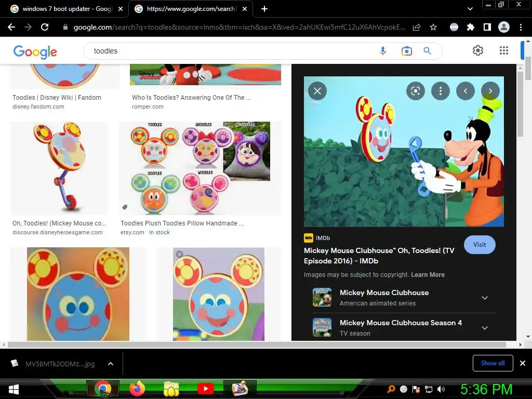Select the google.com/search tab
The image size is (532, 399).
(x=190, y=9)
